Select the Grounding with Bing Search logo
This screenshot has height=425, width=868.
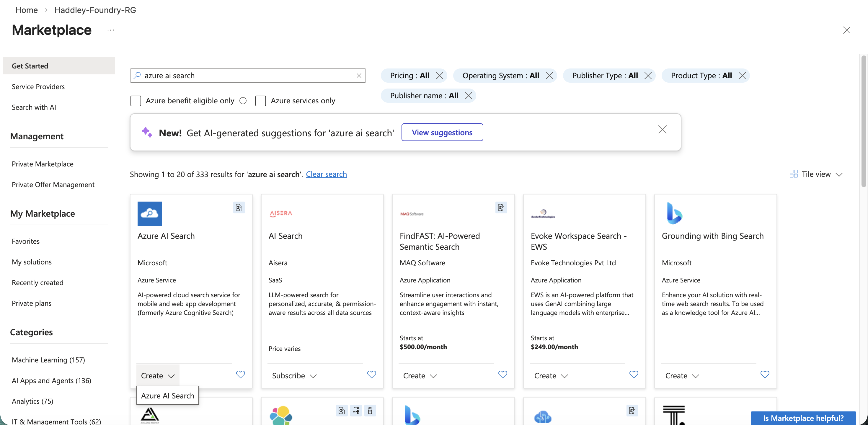coord(673,213)
